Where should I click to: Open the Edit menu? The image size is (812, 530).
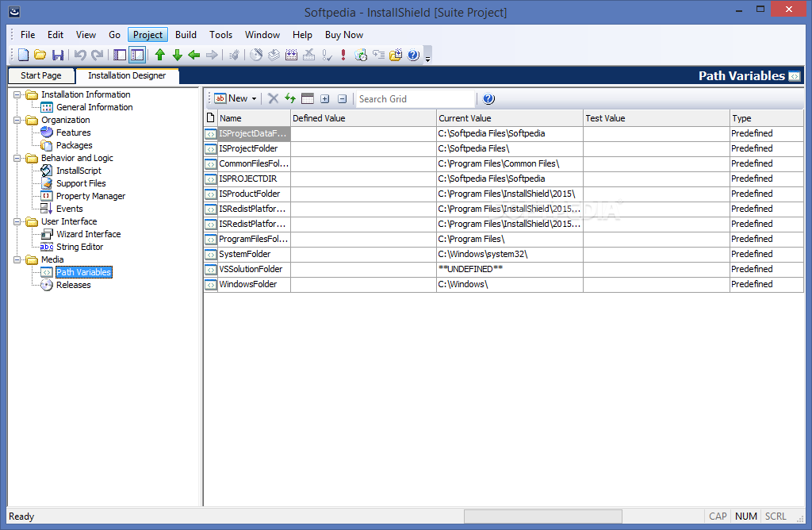point(56,35)
